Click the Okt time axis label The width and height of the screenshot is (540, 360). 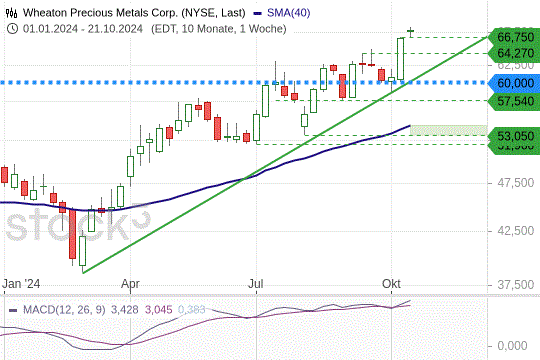pos(391,284)
